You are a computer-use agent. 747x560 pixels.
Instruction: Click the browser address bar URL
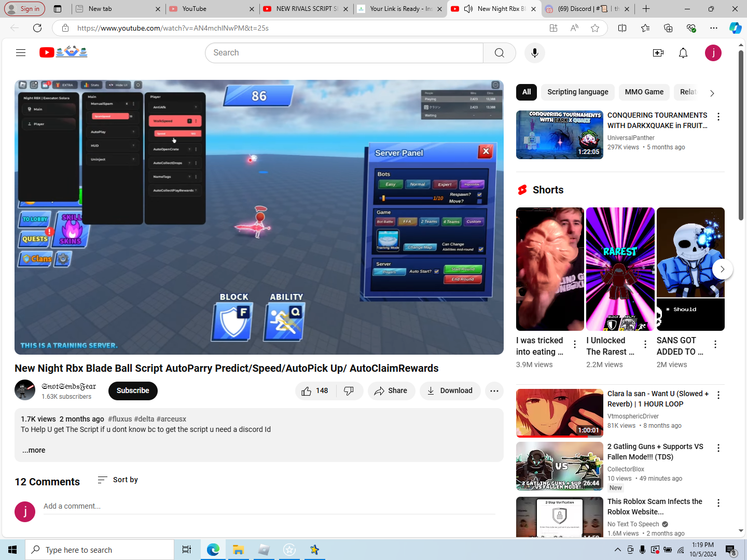point(173,28)
